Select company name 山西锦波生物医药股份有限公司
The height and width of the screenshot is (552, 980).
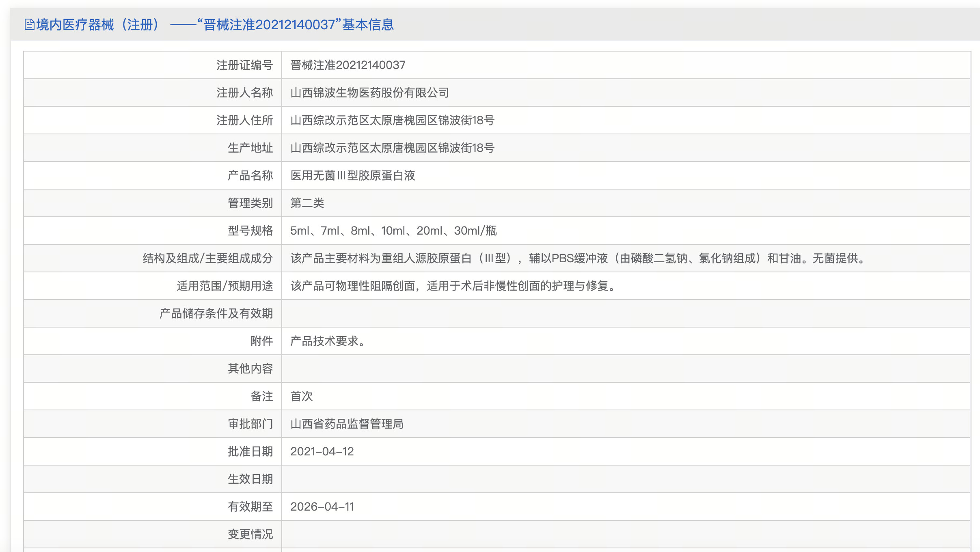coord(369,93)
